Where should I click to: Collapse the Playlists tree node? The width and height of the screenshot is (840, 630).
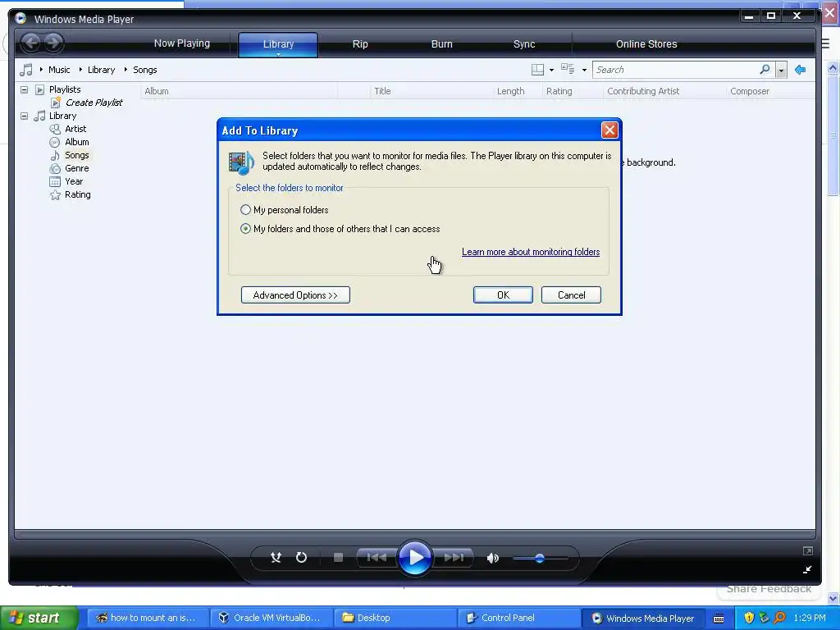tap(24, 89)
